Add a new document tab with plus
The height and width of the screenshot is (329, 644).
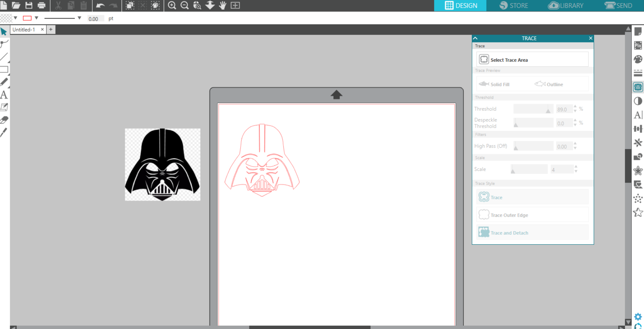(x=51, y=30)
